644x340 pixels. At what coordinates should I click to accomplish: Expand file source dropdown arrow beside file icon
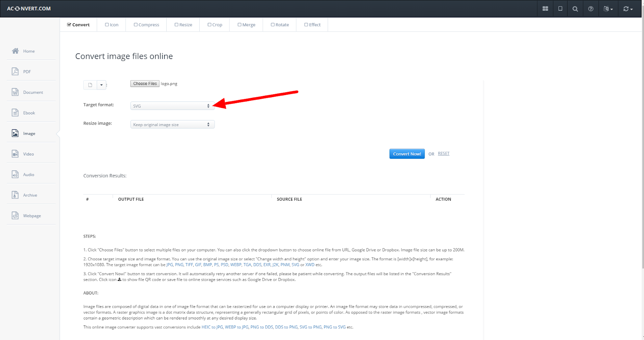101,85
